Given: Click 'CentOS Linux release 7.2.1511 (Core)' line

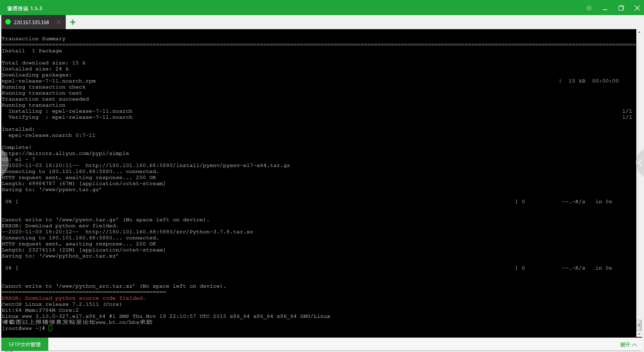Looking at the screenshot, I should 62,304.
